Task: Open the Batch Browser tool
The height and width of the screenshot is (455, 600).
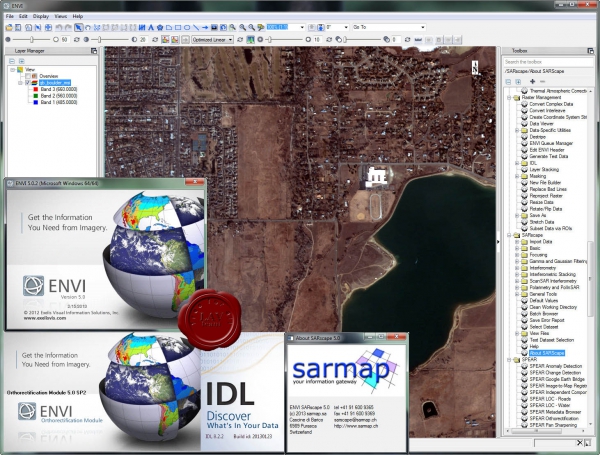Action: click(543, 313)
